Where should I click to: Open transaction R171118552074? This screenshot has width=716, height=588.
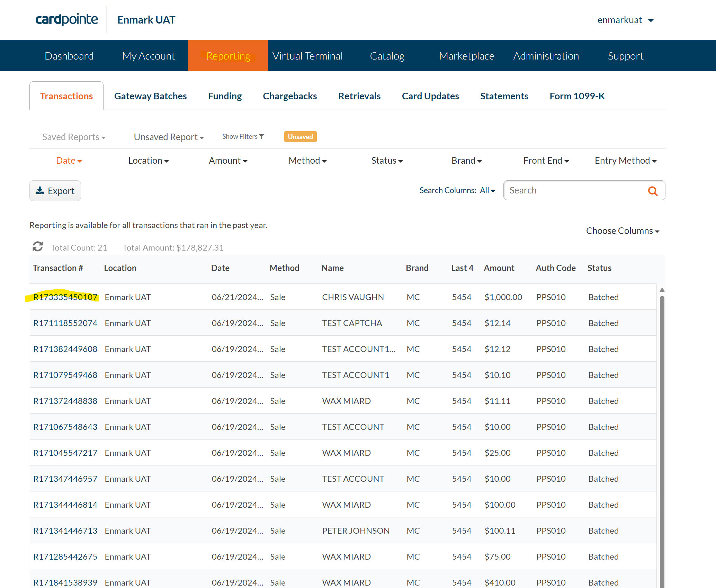65,323
